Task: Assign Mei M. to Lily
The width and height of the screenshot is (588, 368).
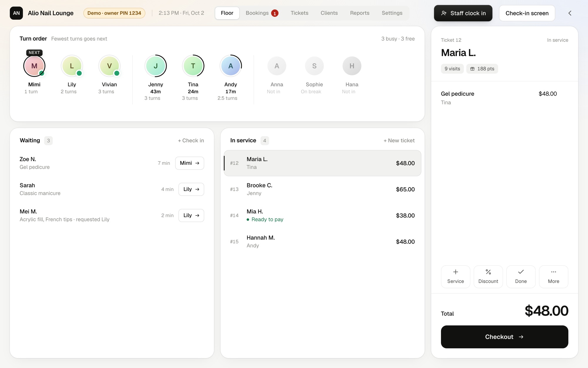Action: tap(191, 216)
